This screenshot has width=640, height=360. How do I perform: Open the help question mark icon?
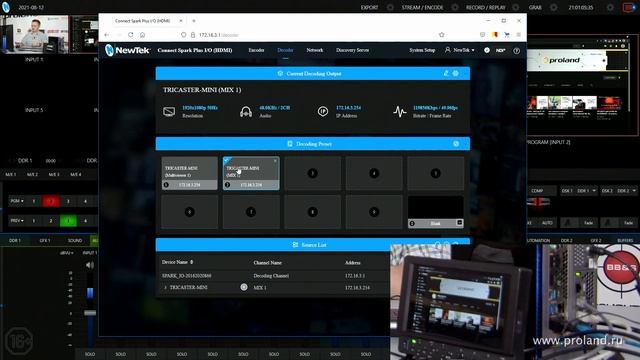(516, 51)
